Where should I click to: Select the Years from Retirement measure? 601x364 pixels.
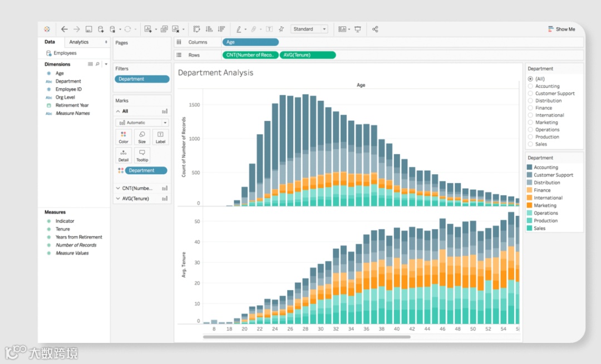78,237
